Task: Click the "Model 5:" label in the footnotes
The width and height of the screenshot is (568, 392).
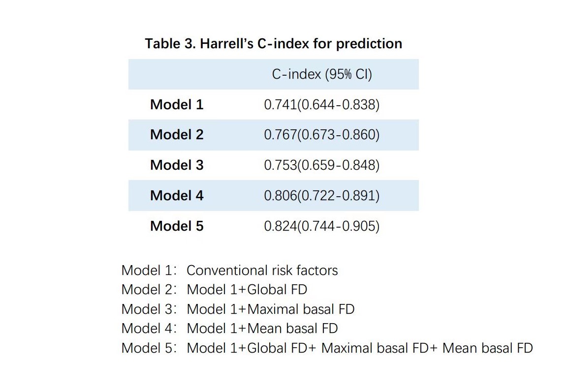Action: click(x=149, y=348)
